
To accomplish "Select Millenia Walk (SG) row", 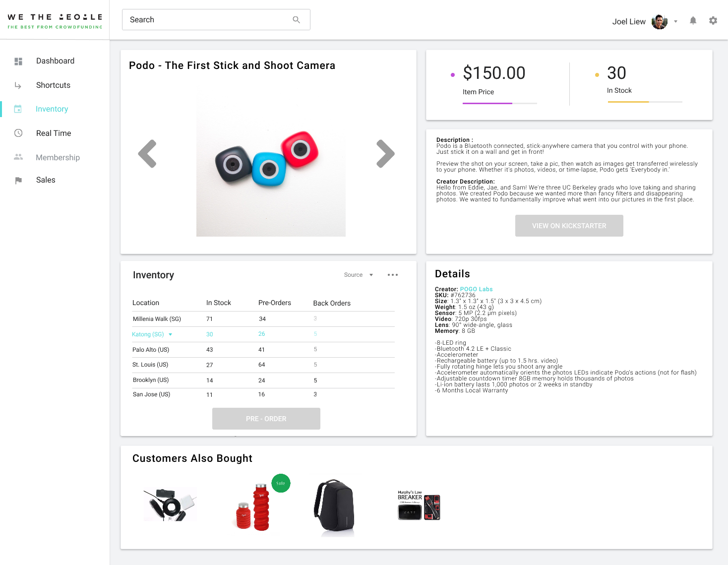I will pos(263,319).
